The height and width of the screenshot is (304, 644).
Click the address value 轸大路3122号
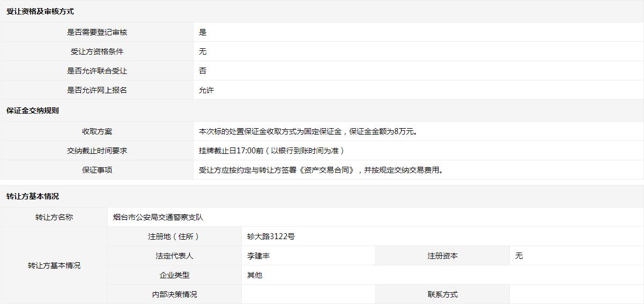[271, 236]
